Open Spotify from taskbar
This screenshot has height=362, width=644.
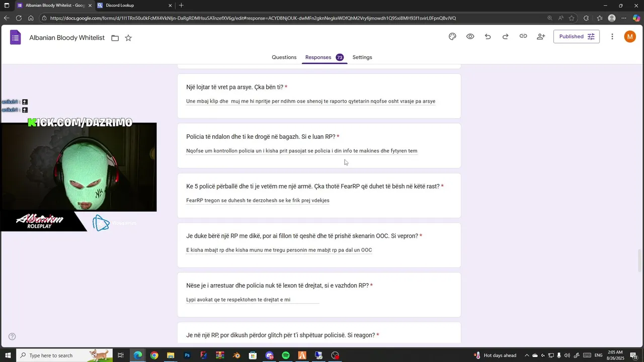point(286,355)
